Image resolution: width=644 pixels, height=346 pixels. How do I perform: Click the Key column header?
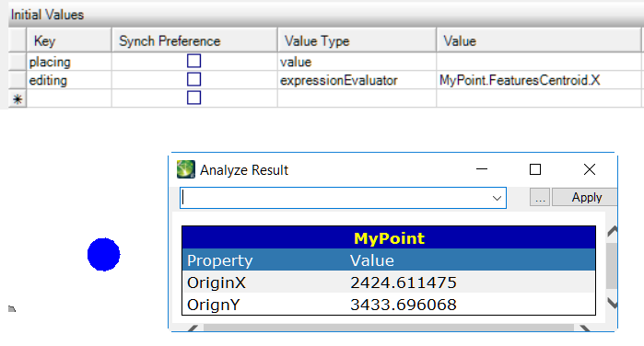tap(69, 40)
